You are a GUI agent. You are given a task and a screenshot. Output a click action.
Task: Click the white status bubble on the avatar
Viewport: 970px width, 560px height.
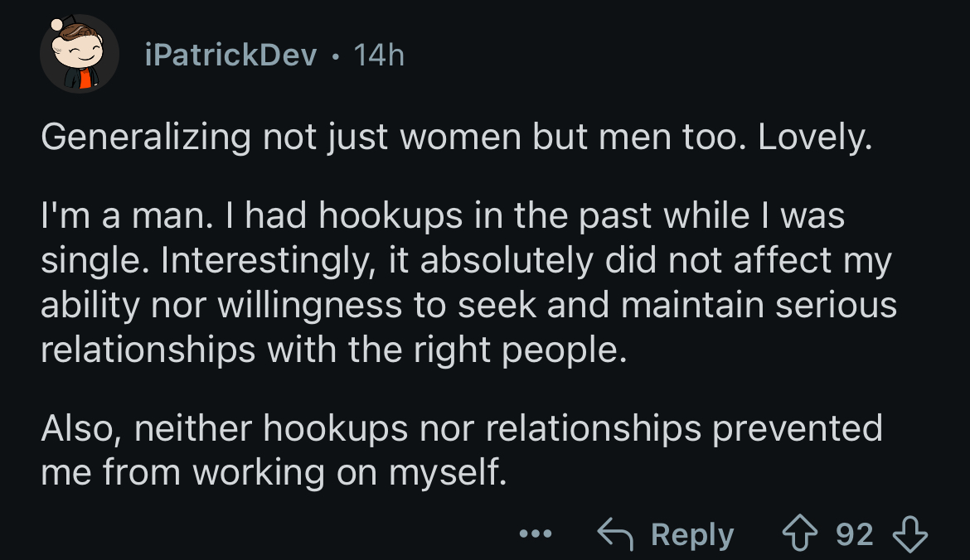[x=57, y=25]
